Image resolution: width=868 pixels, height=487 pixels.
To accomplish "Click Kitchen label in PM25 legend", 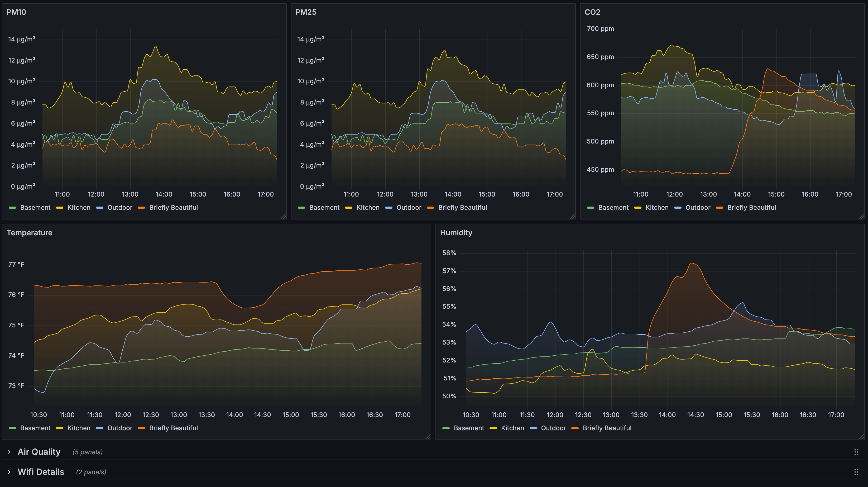I will click(x=368, y=208).
